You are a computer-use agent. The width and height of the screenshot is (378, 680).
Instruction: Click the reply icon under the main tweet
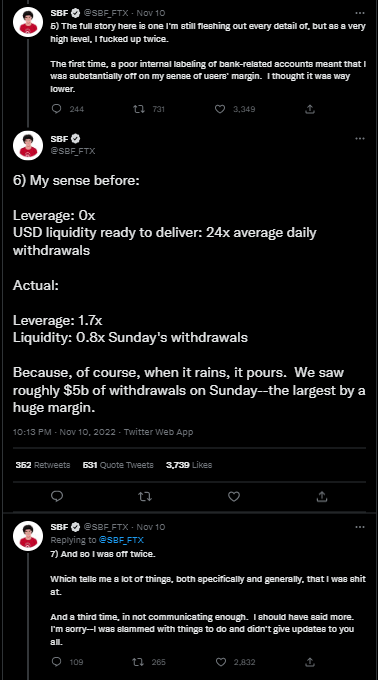[x=57, y=496]
